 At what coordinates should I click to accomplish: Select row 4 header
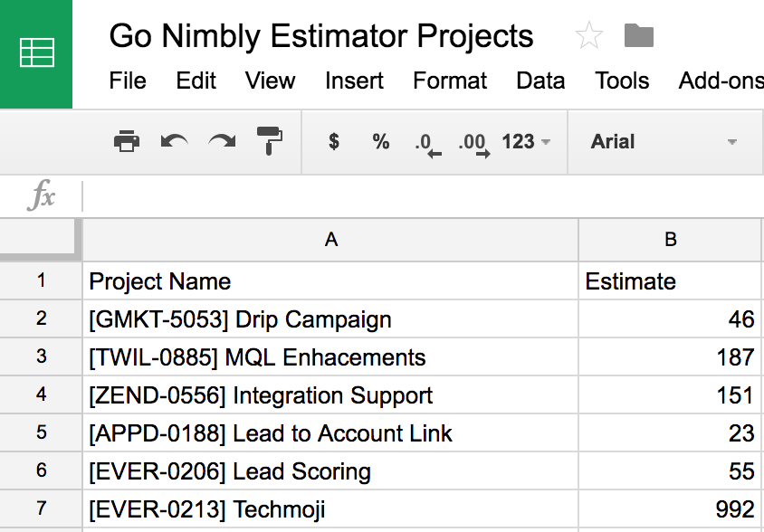coord(41,395)
